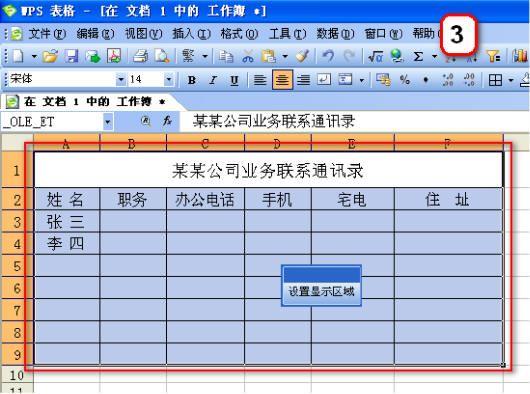Image resolution: width=530 pixels, height=394 pixels.
Task: Open the 窗口 menu
Action: pyautogui.click(x=383, y=33)
